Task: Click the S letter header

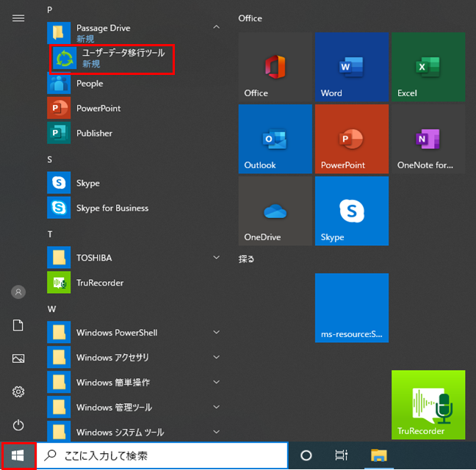Action: (x=50, y=159)
